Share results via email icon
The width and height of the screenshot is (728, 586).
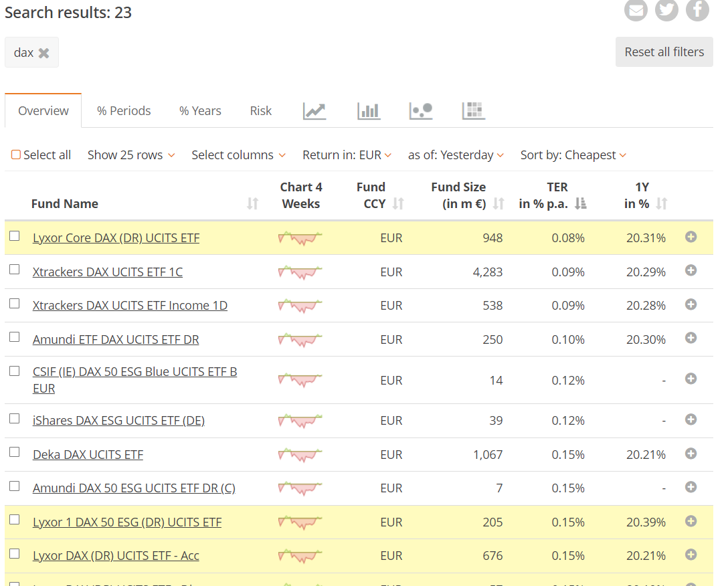tap(636, 10)
